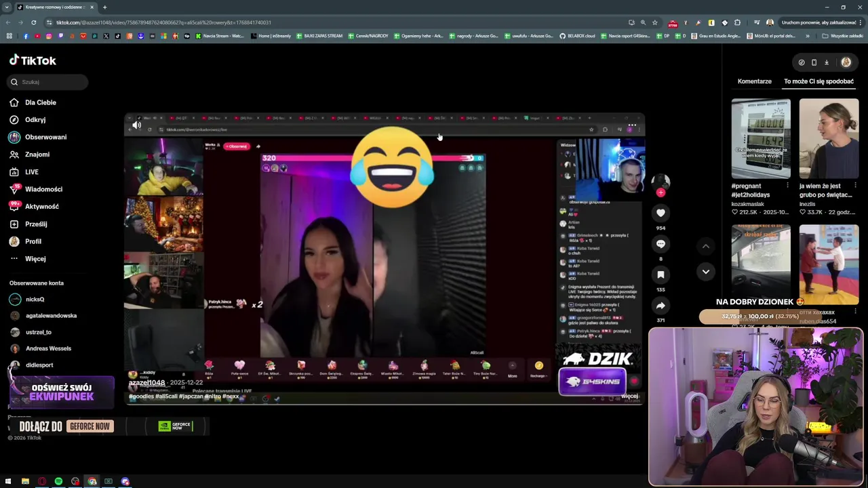Open the TikTok logo home link
The image size is (868, 488).
[33, 60]
